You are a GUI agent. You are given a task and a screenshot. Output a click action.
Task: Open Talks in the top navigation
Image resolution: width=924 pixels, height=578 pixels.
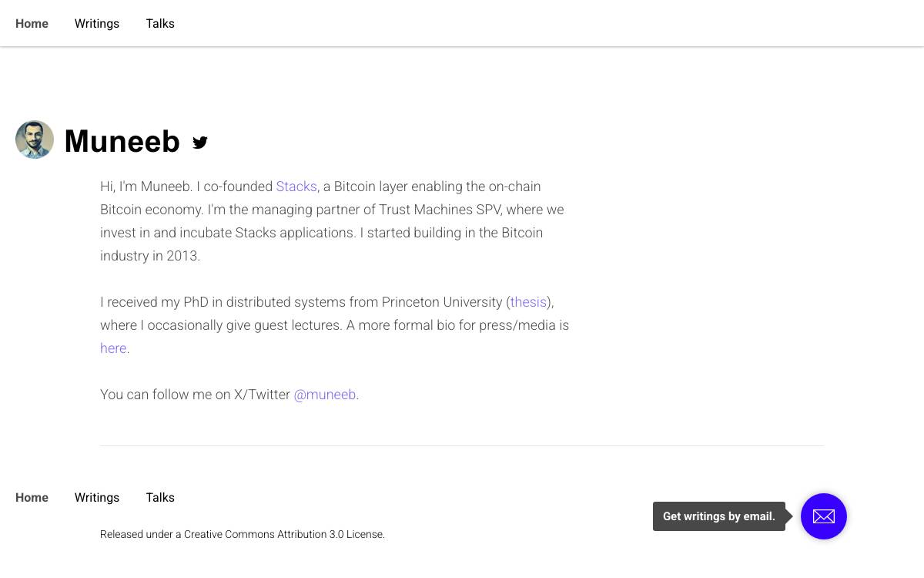160,23
